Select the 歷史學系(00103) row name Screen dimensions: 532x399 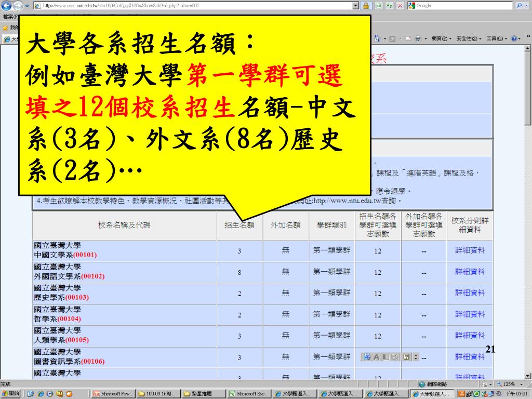(x=61, y=298)
